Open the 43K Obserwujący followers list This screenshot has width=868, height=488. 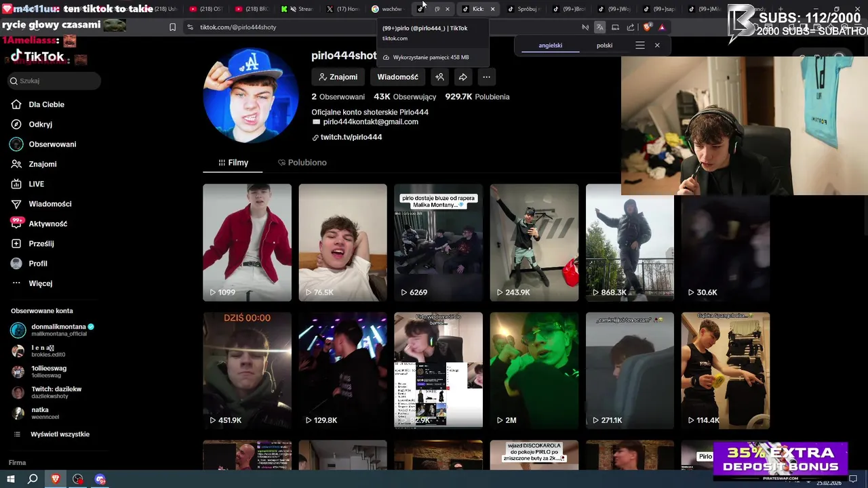[x=405, y=97]
